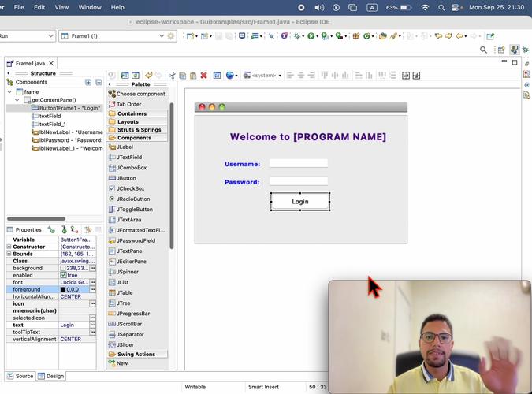Collapse the getContentPane() tree node

pyautogui.click(x=18, y=100)
